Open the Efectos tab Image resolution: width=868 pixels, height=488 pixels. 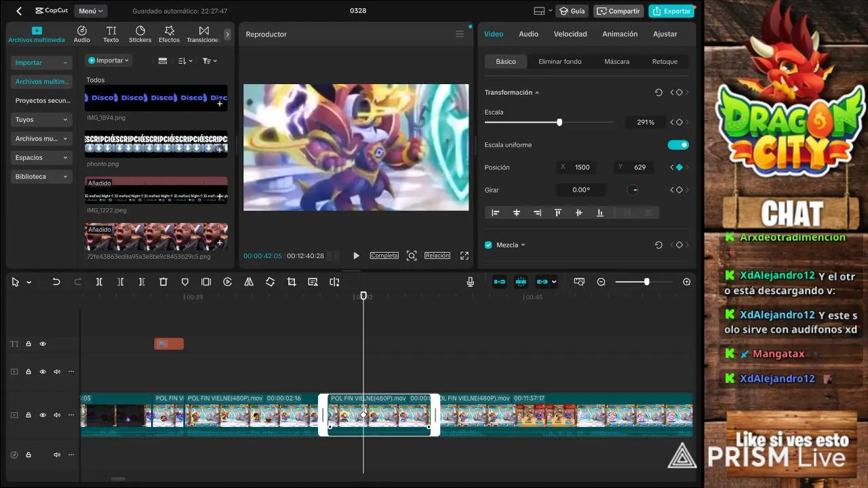pyautogui.click(x=170, y=34)
